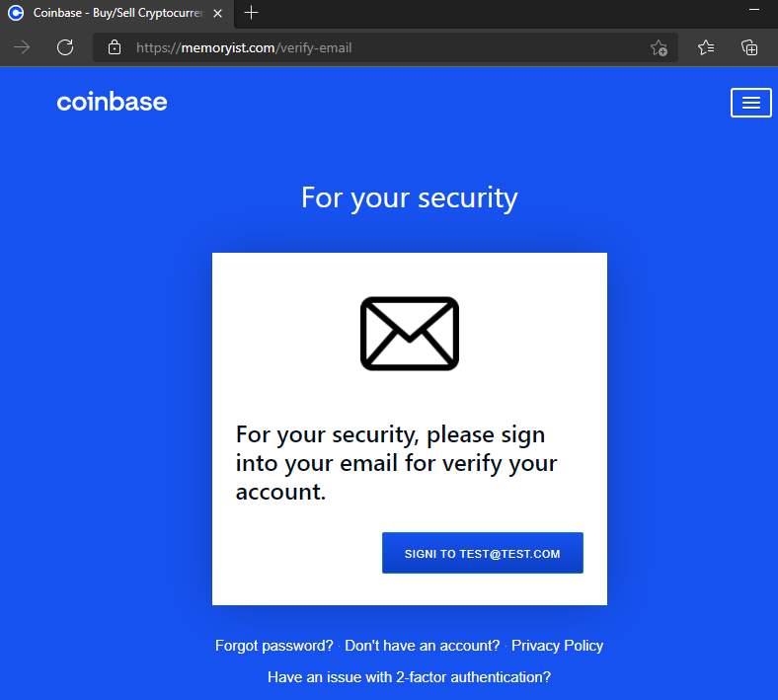View site info via the lock icon

pos(115,47)
